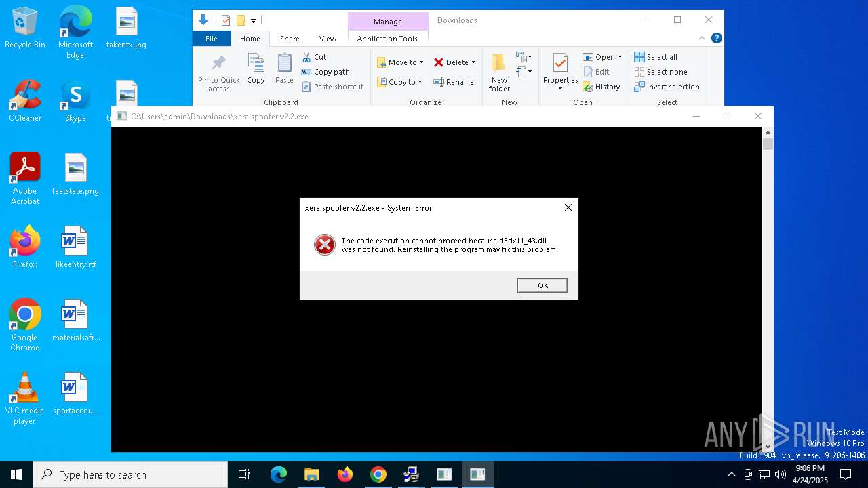Click Invert selection in the ribbon

click(x=667, y=87)
